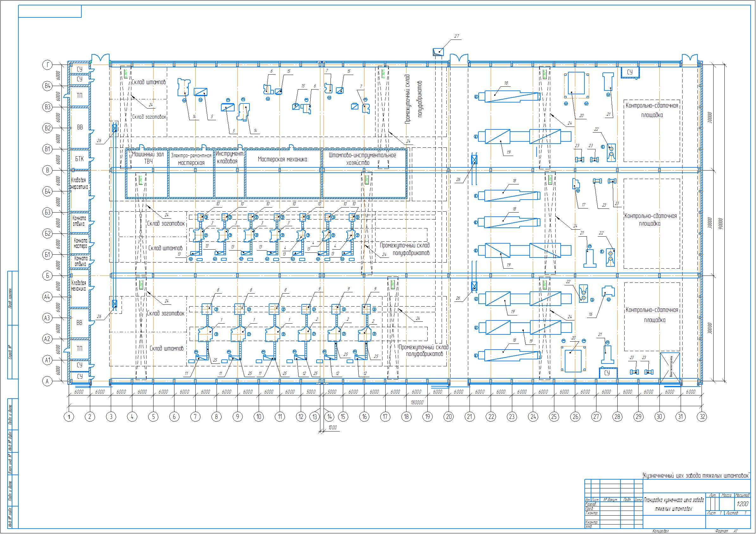Select the 'Масштаб' title block header
Viewport: 756px width, 534px height.
742,495
